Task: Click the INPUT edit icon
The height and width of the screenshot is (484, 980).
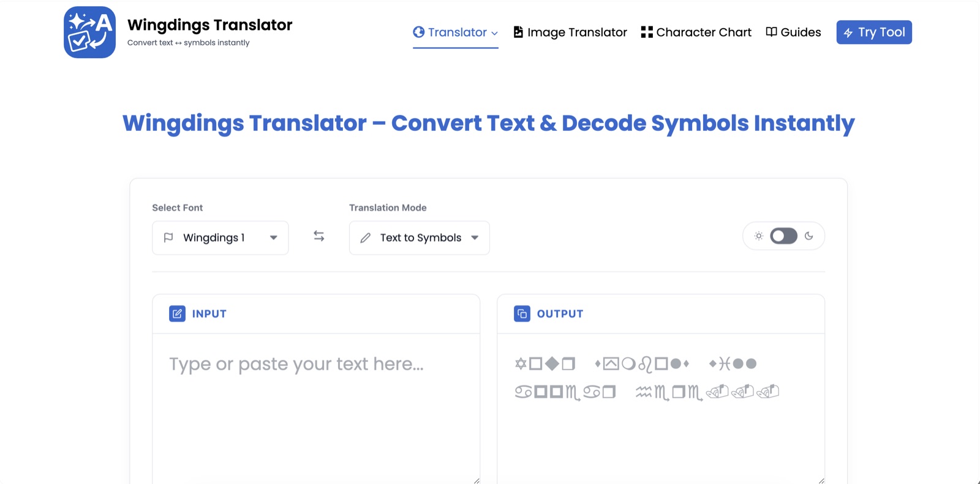Action: pos(177,314)
